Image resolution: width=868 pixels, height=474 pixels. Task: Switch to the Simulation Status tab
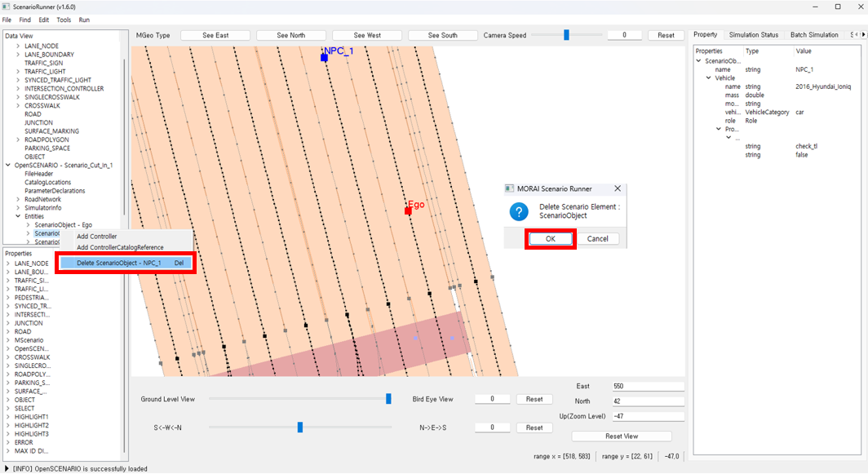753,35
